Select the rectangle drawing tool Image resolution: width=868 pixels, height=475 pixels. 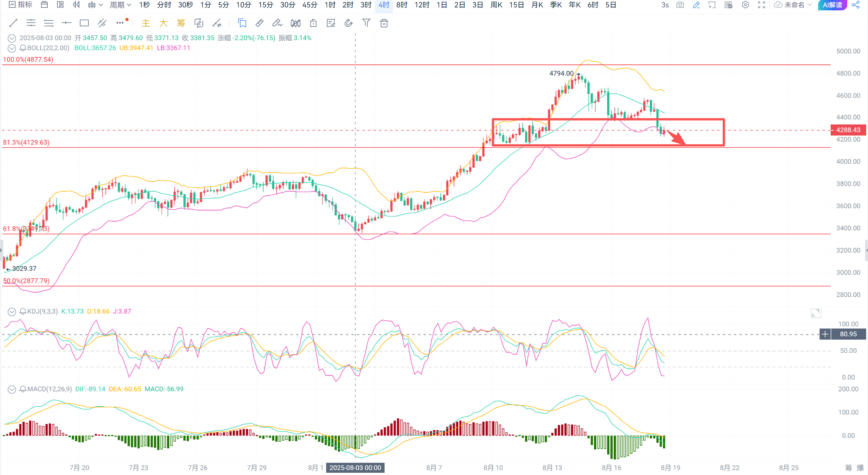(x=84, y=23)
